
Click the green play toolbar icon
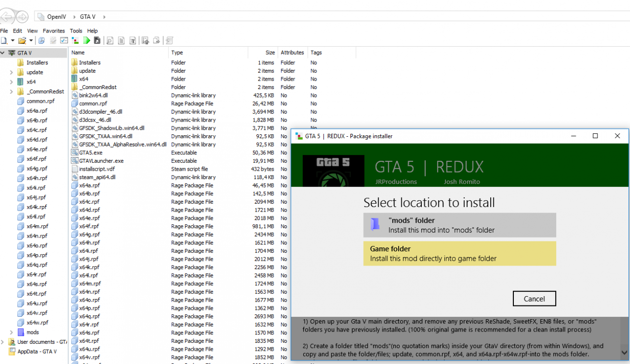tap(87, 40)
